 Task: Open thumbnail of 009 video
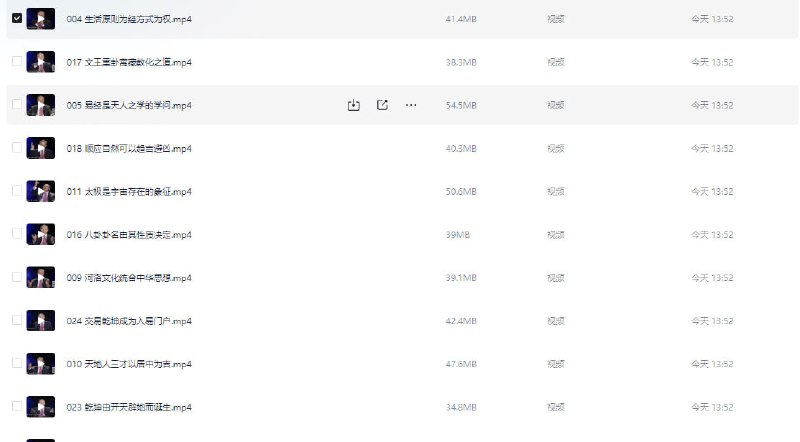(41, 278)
